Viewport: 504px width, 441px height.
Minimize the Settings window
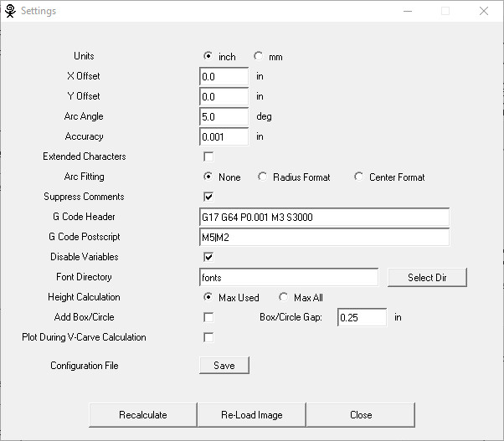click(x=408, y=11)
